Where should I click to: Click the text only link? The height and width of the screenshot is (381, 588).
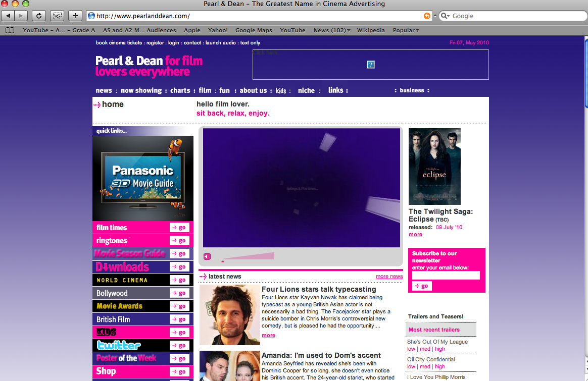click(x=250, y=43)
